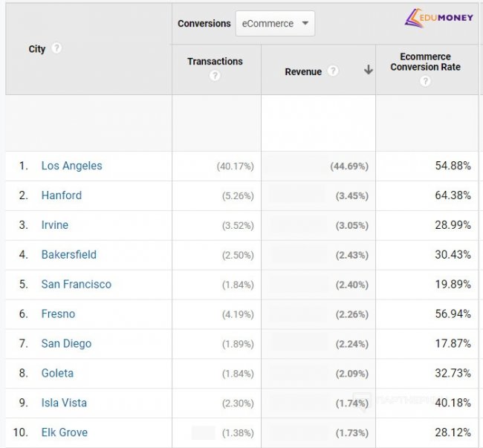This screenshot has width=483, height=448.
Task: Open the Los Angeles city link
Action: pyautogui.click(x=71, y=166)
